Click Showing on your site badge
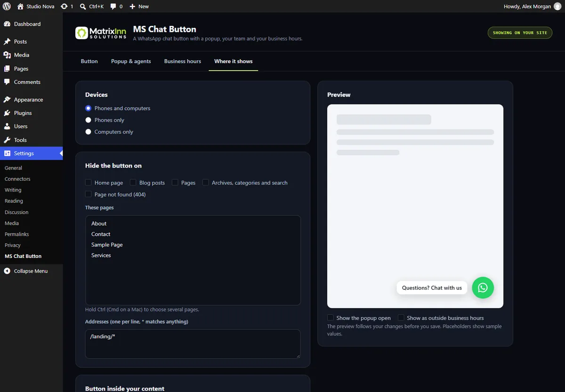Viewport: 565px width, 392px height. point(520,33)
